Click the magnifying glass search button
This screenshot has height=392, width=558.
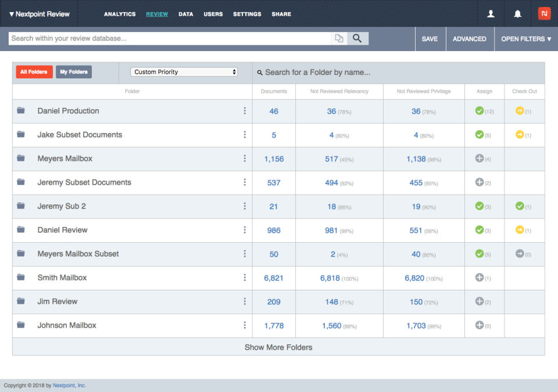coord(357,38)
